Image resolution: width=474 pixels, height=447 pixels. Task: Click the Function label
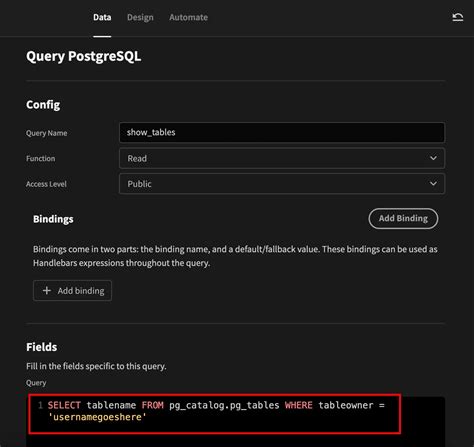pos(41,158)
